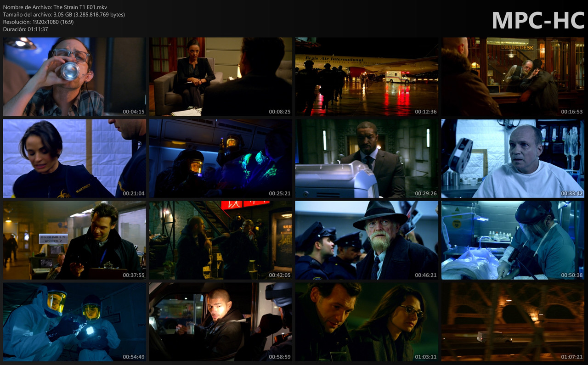The image size is (588, 365).
Task: Select the thumbnail at 01:03:11
Action: [x=367, y=322]
